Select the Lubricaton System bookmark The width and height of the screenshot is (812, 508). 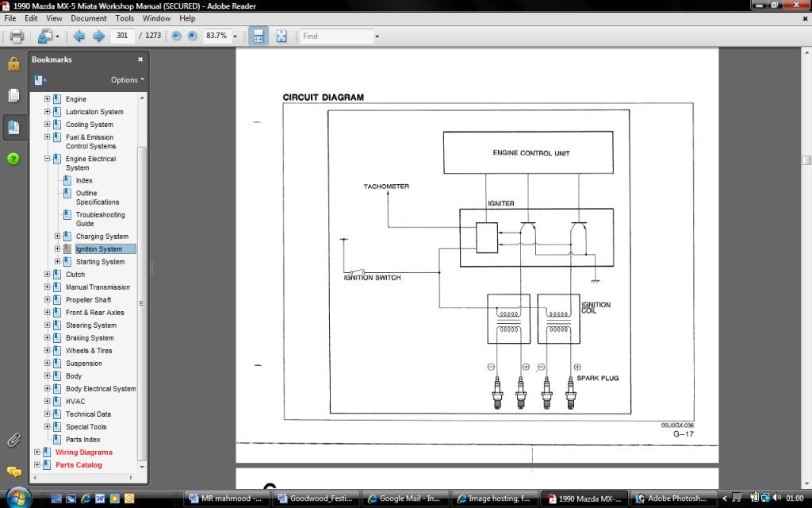[94, 111]
